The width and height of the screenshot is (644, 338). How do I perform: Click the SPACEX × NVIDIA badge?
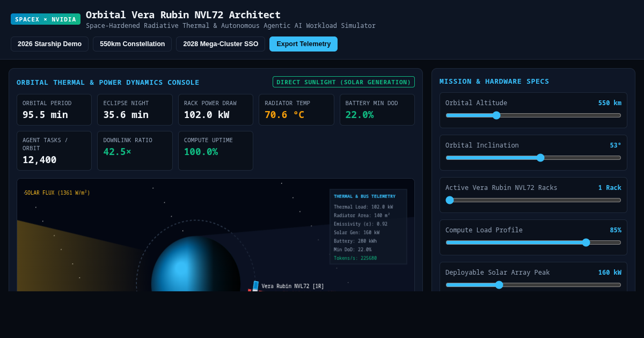click(46, 19)
